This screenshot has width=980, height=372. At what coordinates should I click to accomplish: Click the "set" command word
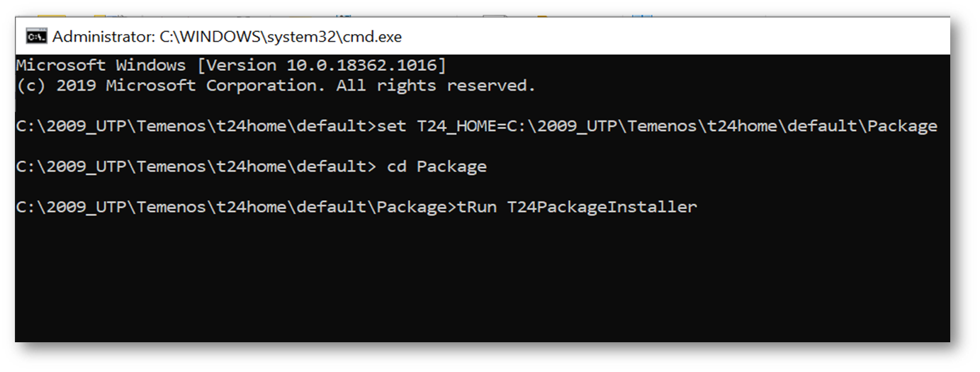tap(392, 127)
